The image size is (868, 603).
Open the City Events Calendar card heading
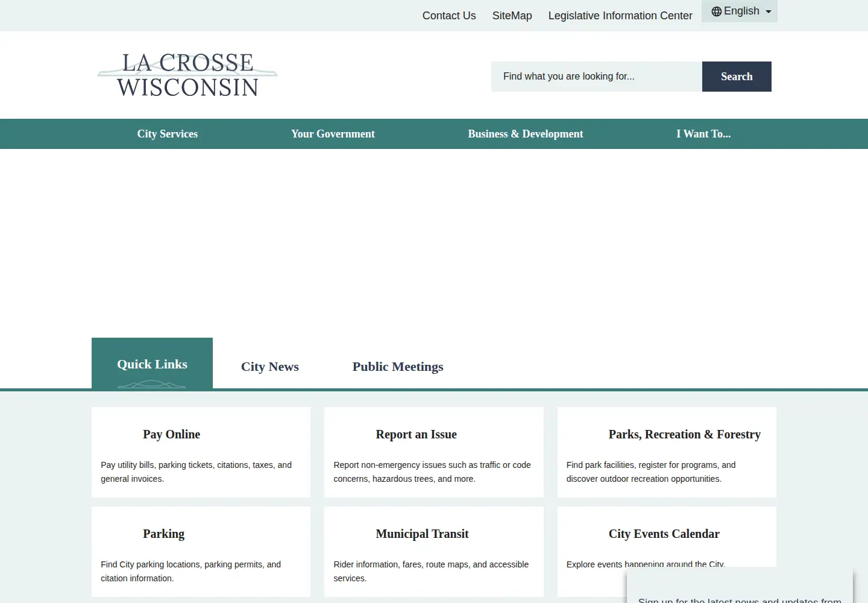coord(664,534)
